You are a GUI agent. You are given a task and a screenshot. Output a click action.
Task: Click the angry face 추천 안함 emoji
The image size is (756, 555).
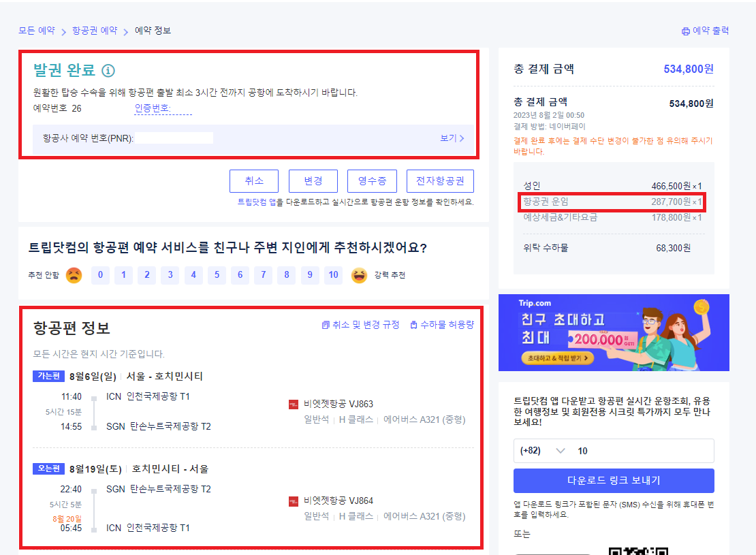74,275
